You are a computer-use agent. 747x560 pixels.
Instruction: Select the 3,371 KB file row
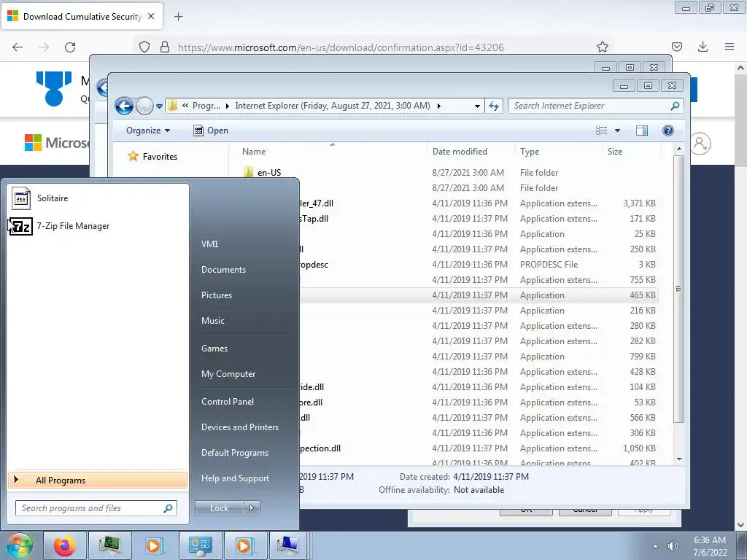479,203
